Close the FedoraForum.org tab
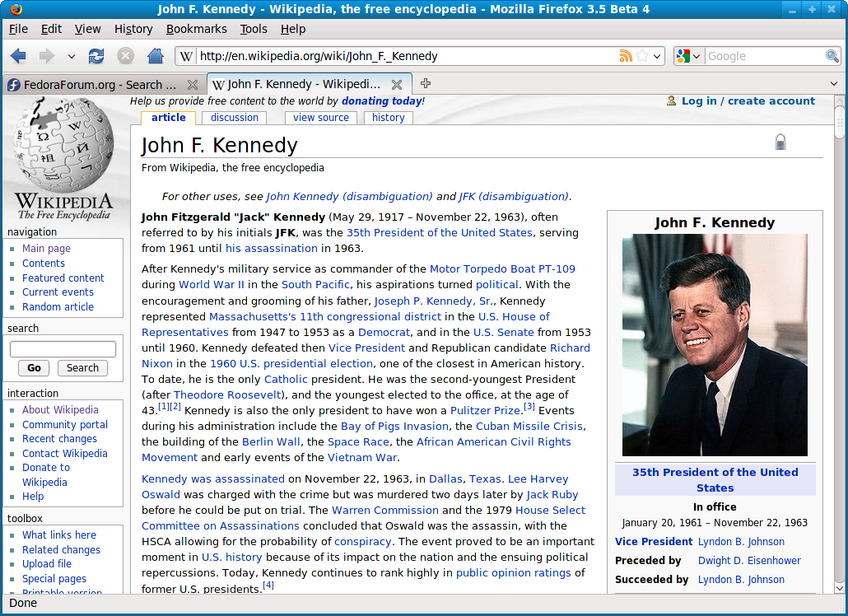848x616 pixels. pos(192,85)
